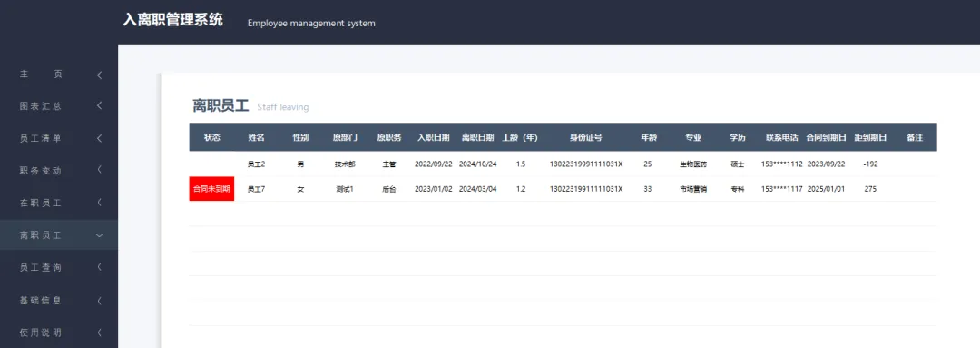Expand the 图表汇总 chevron arrow
Screen dimensions: 980x348
coord(99,105)
